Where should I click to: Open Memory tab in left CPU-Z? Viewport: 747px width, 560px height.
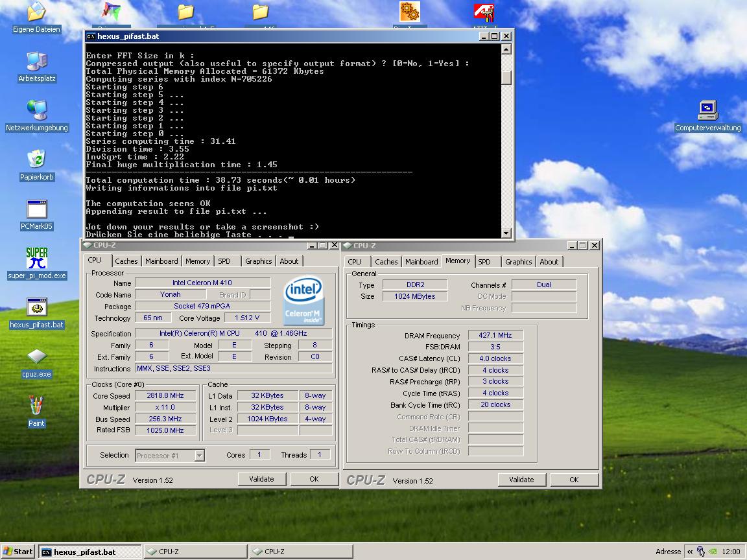point(198,261)
